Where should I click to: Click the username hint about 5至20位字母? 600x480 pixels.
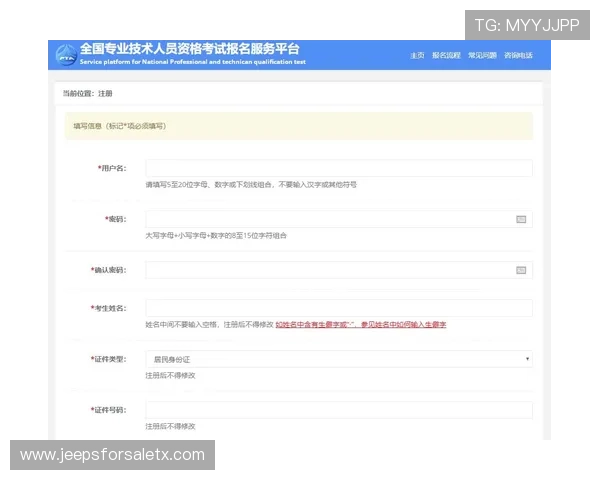pos(251,184)
